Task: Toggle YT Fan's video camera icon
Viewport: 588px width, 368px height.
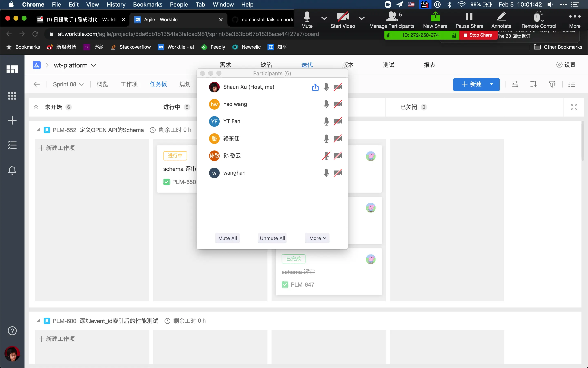Action: click(x=337, y=121)
